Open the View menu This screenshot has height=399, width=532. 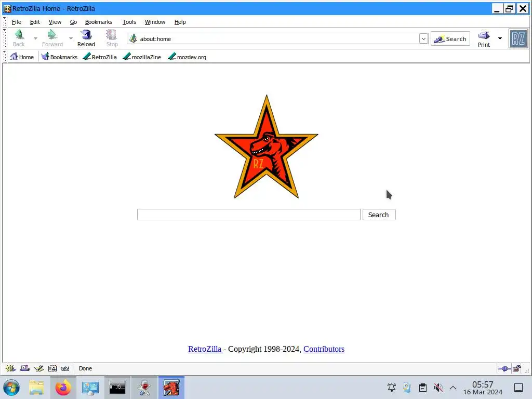[x=55, y=22]
